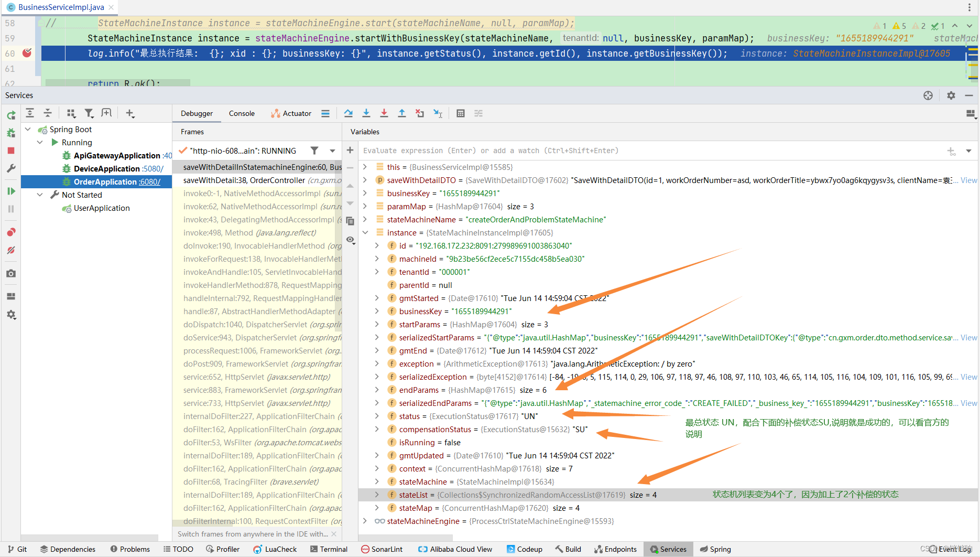Image resolution: width=980 pixels, height=557 pixels.
Task: Stop the running OrderApplication process
Action: pos(11,151)
